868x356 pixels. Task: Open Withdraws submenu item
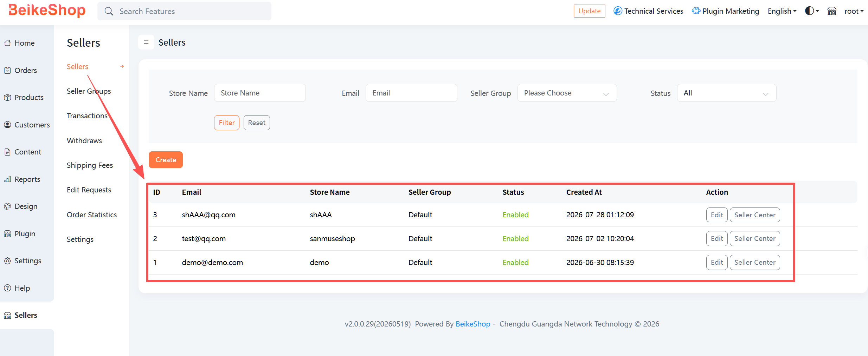coord(84,141)
